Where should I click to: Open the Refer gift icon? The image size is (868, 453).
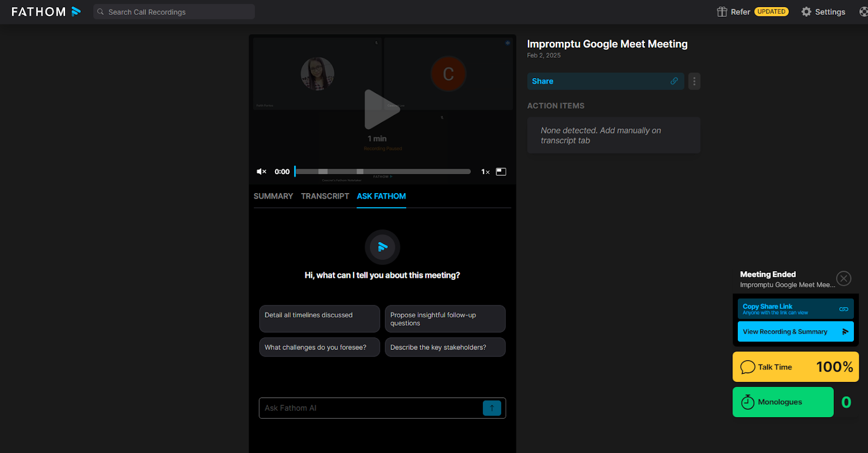[722, 11]
